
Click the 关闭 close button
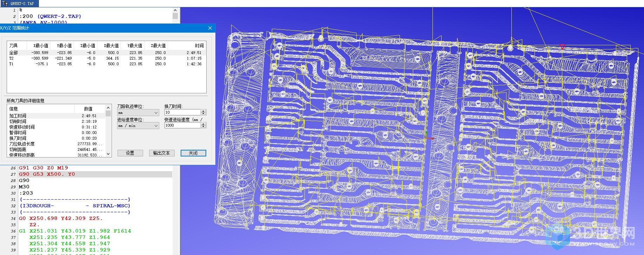(193, 153)
